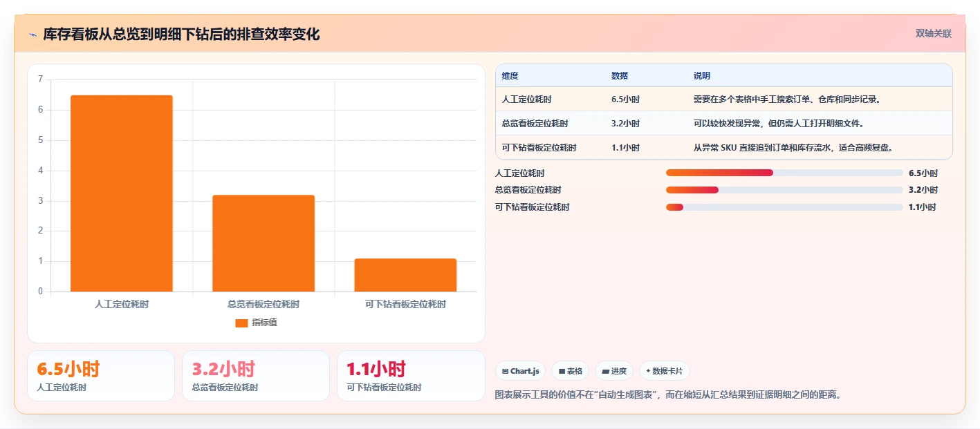Click the 总览看板定位耗时 label left of the progress bar

(x=528, y=190)
